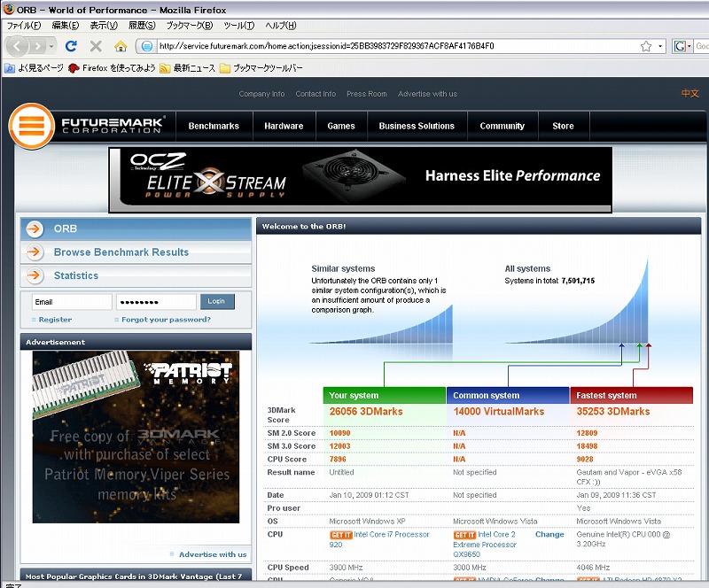Click the password input field
Viewport: 709px width, 588px height.
pos(156,302)
